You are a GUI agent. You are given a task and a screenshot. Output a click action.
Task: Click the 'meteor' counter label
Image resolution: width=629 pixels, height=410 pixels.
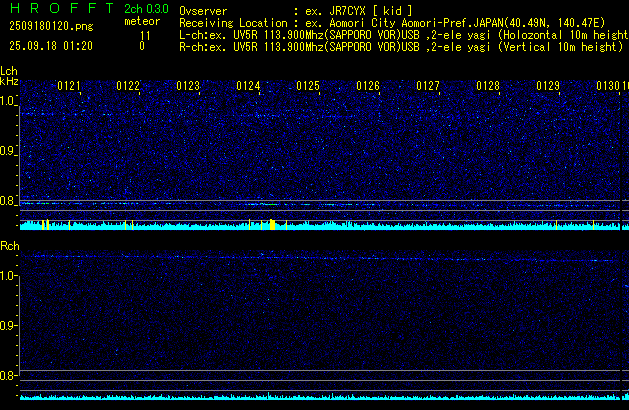142,21
